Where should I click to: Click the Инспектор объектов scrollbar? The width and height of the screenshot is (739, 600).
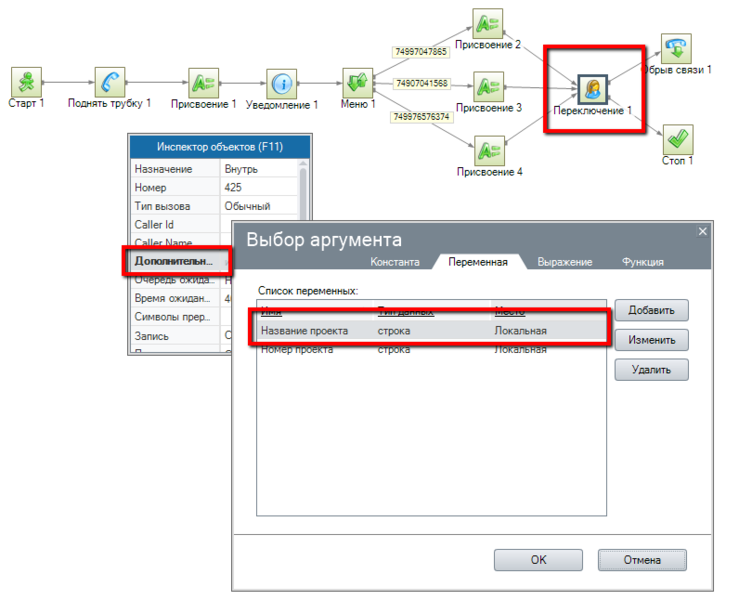tap(303, 193)
